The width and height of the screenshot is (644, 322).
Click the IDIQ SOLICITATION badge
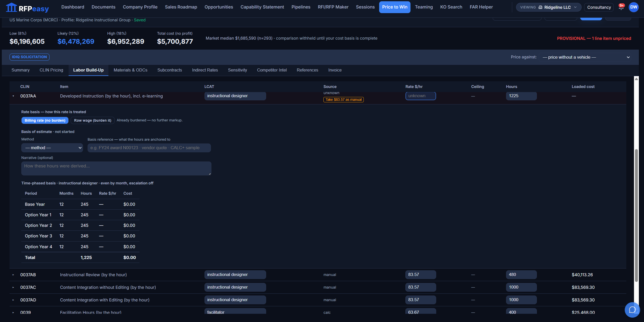coord(30,57)
